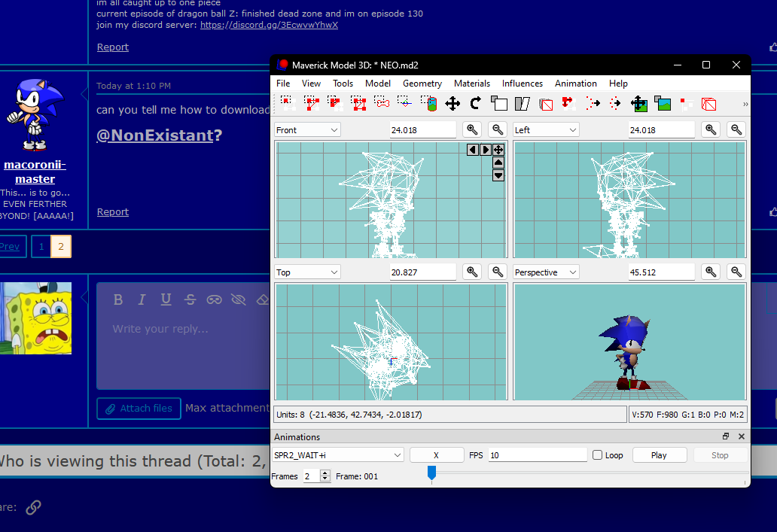Zoom in on the Front viewport
Image resolution: width=777 pixels, height=532 pixels.
[472, 129]
